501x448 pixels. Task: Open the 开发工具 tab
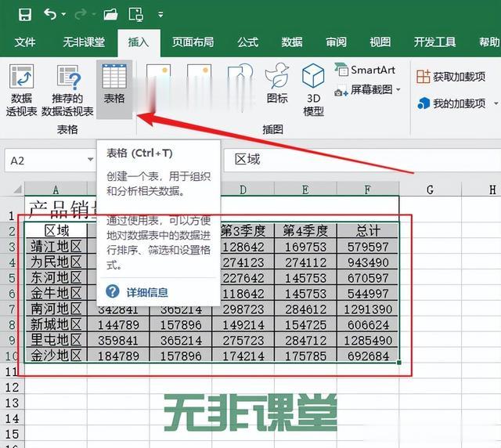click(x=435, y=42)
